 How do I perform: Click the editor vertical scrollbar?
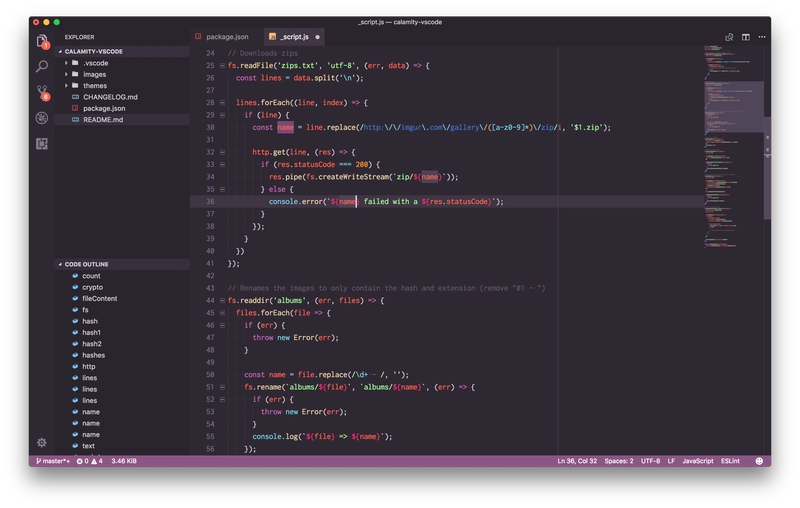[767, 168]
